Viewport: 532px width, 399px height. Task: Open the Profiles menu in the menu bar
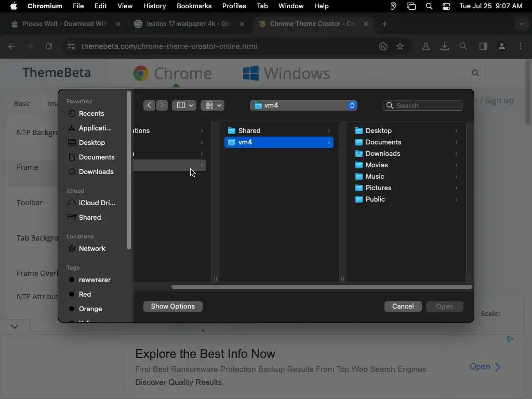pos(234,6)
